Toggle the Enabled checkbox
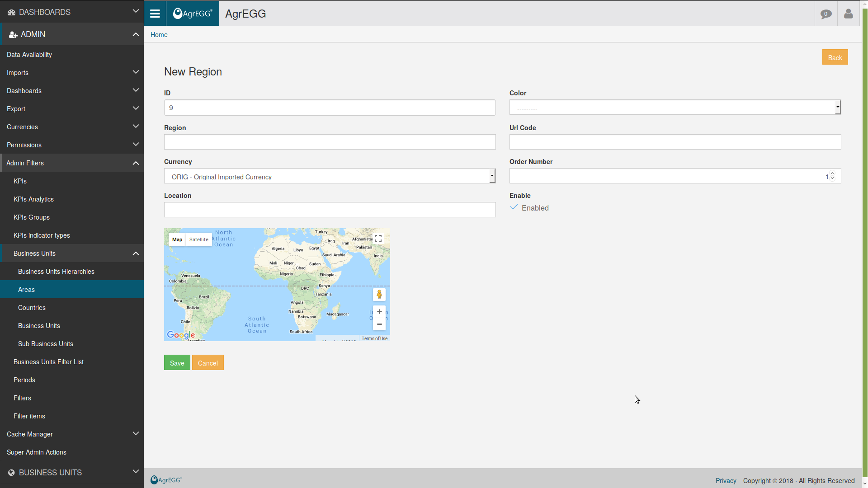 [514, 207]
